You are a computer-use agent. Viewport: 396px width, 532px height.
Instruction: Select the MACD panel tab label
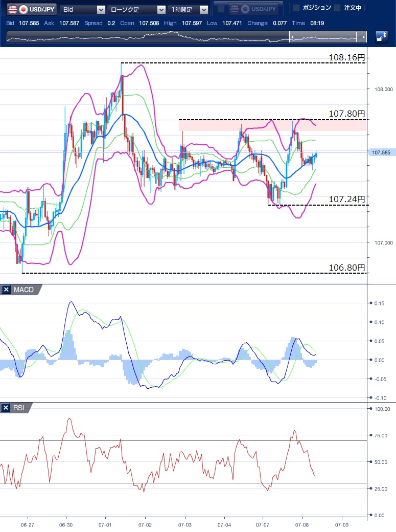click(24, 290)
